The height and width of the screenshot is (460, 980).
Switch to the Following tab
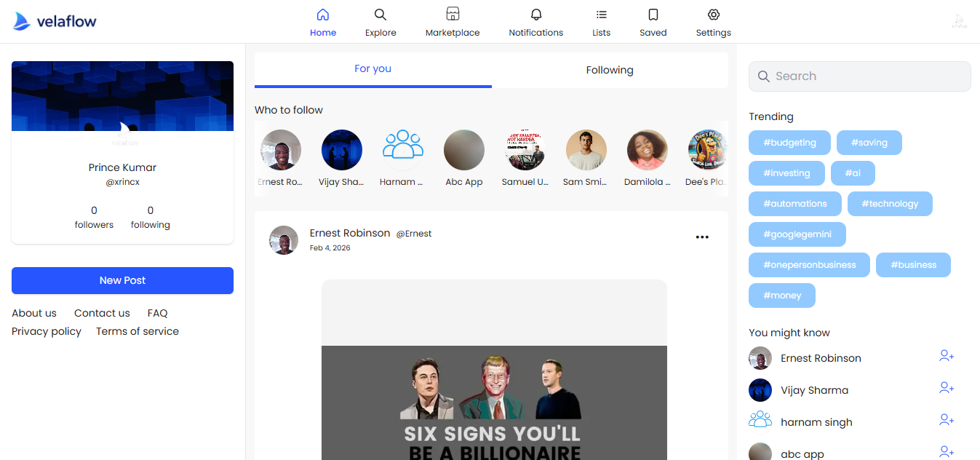pos(610,70)
